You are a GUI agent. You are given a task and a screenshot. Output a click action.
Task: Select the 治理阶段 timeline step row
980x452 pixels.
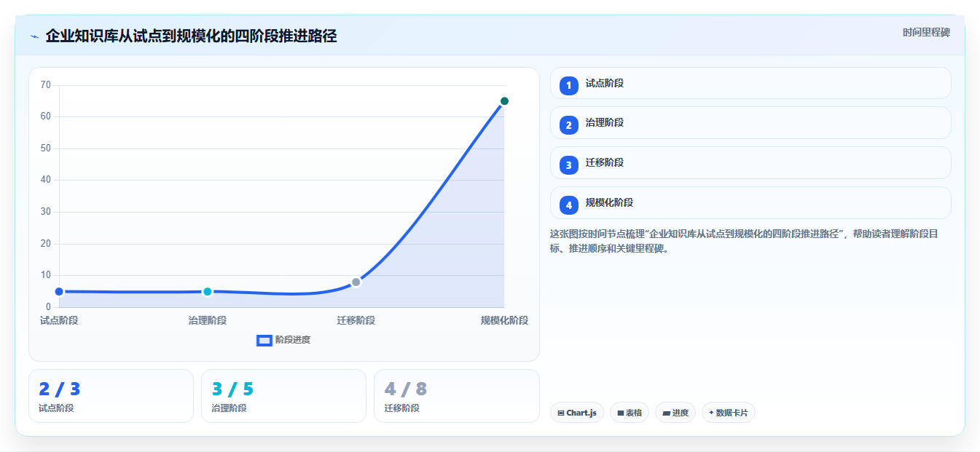click(x=750, y=122)
